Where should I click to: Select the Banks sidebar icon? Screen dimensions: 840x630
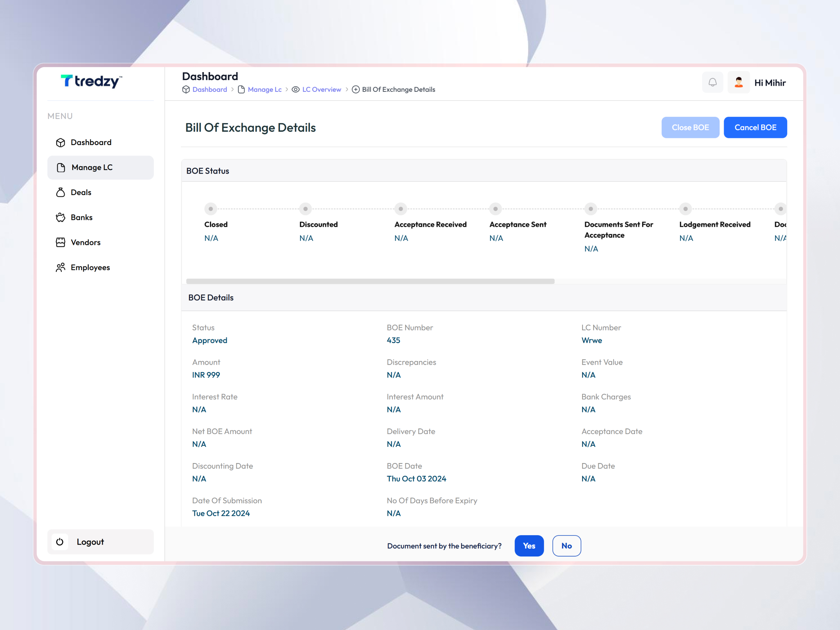click(x=61, y=217)
